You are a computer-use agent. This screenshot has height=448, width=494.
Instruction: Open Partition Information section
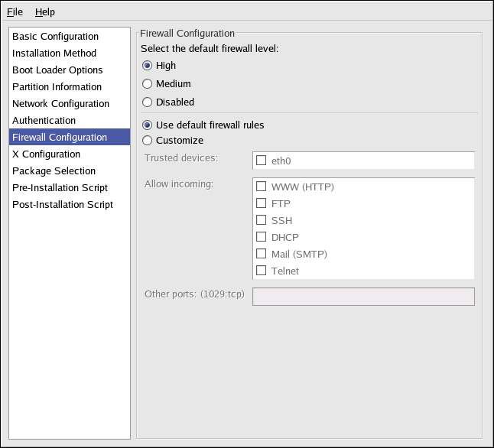tap(57, 87)
